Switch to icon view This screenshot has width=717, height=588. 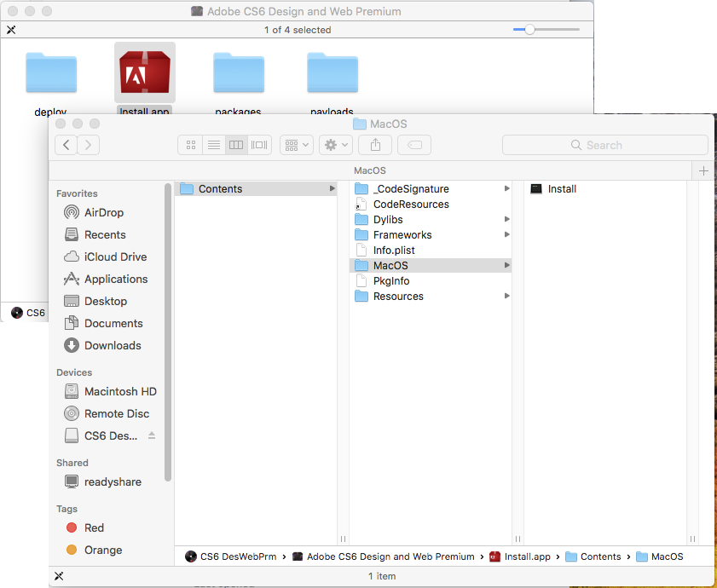(x=191, y=145)
